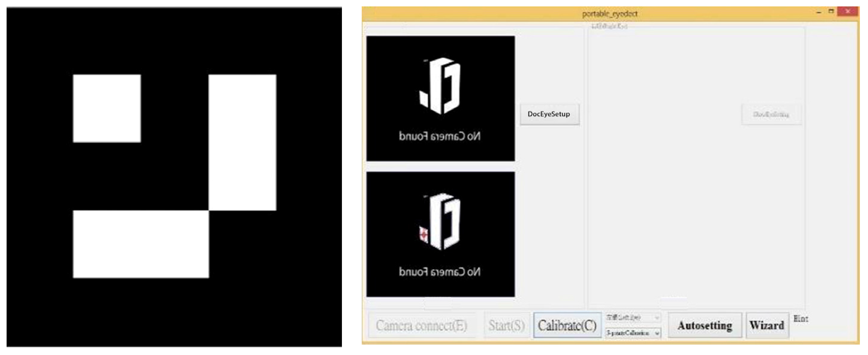Launch the Autosetting function
The width and height of the screenshot is (868, 355).
pos(705,325)
